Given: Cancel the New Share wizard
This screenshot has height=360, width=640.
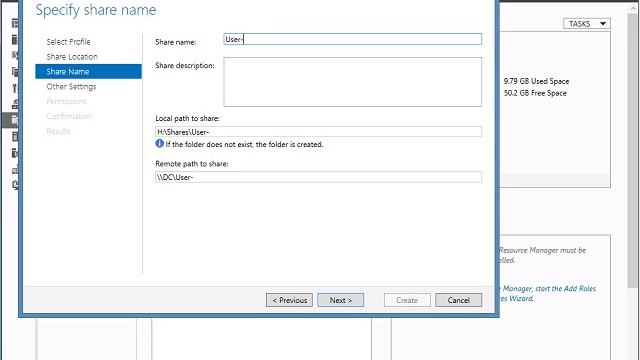Looking at the screenshot, I should [458, 300].
